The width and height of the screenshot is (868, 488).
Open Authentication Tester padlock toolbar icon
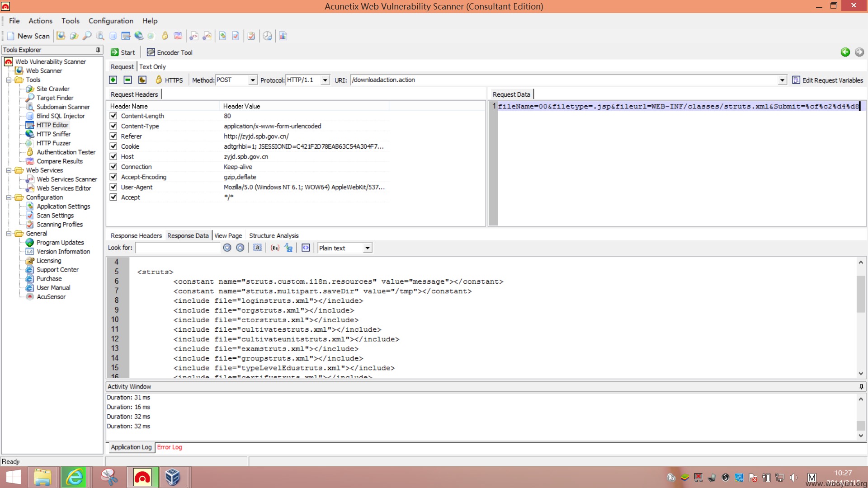pos(165,36)
